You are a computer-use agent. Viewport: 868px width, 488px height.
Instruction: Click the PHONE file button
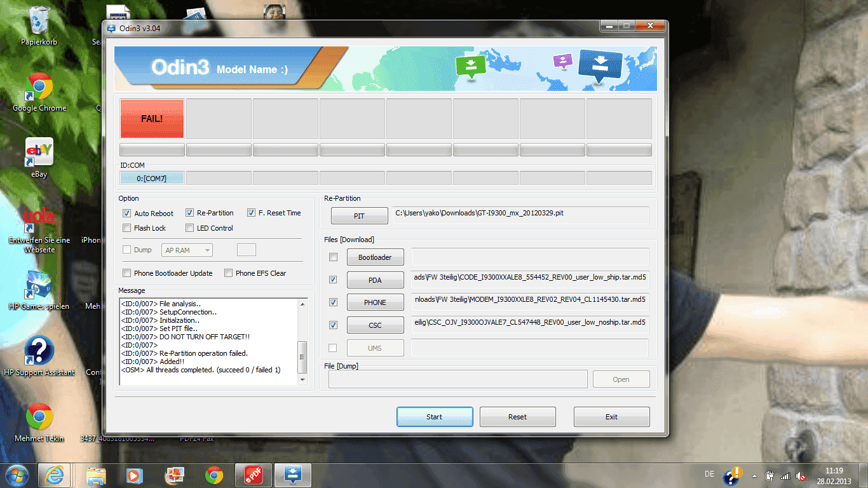pos(375,302)
